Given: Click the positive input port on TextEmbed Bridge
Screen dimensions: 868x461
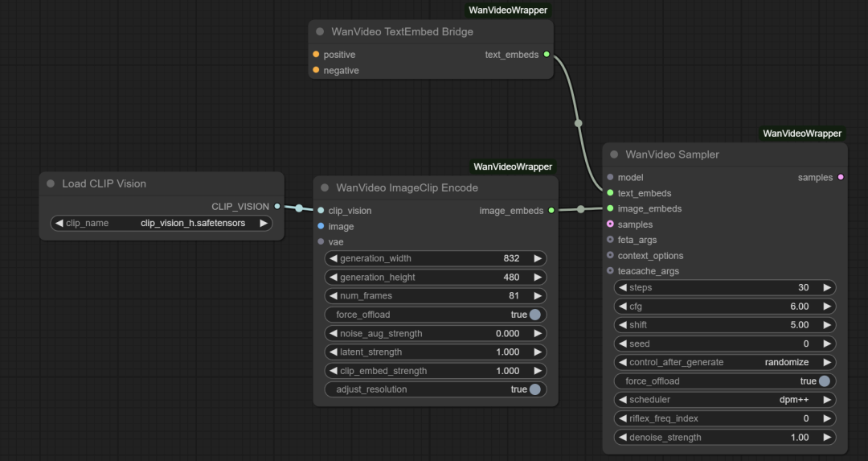Looking at the screenshot, I should (317, 55).
